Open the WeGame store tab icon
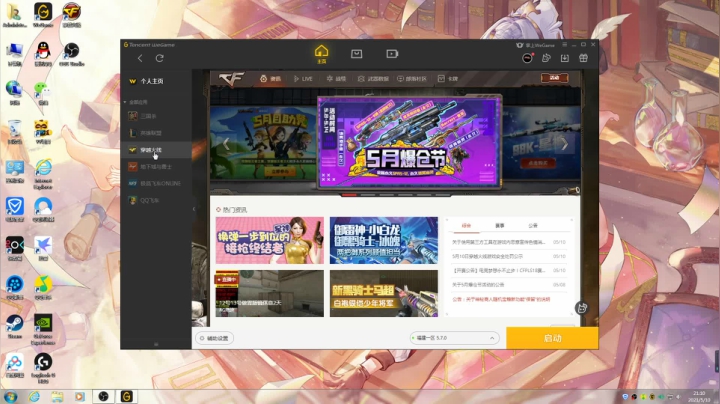 356,54
